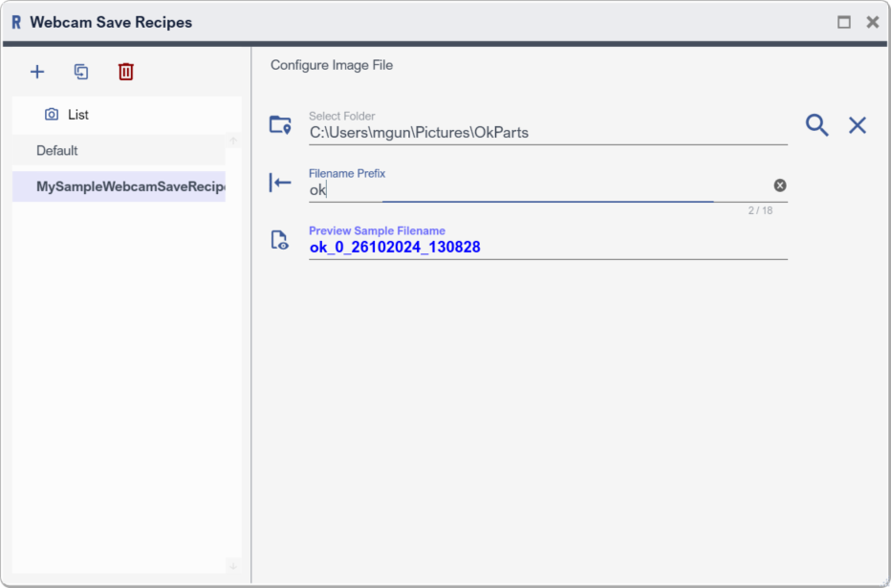The image size is (891, 588).
Task: Add a new webcam save recipe
Action: [37, 72]
